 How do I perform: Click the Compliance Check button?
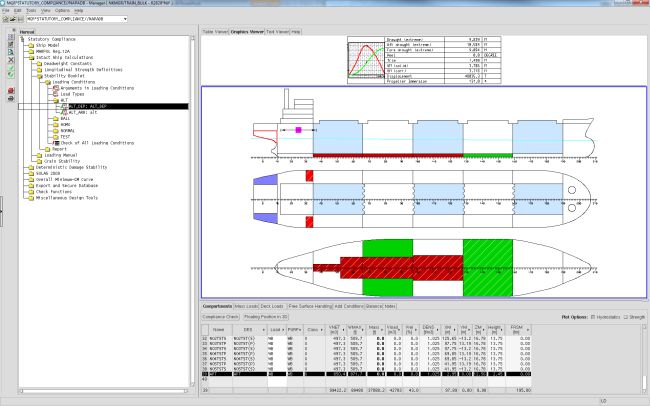[221, 316]
